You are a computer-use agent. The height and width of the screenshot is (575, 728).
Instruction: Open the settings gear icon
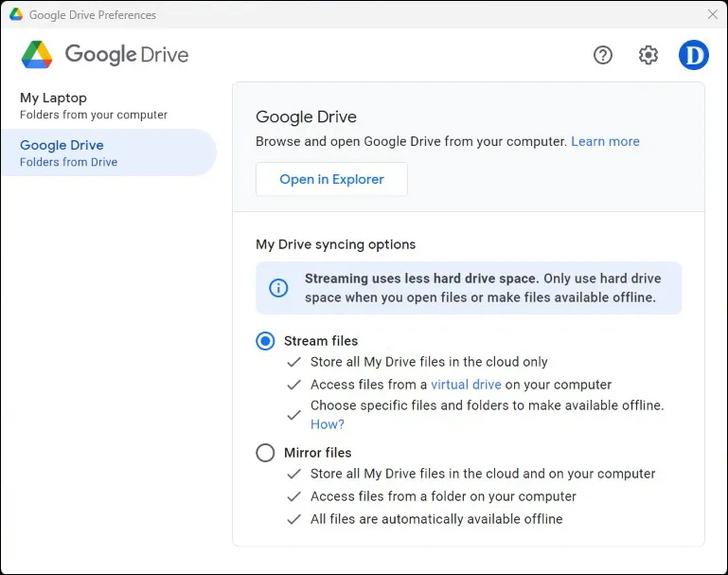pos(648,55)
